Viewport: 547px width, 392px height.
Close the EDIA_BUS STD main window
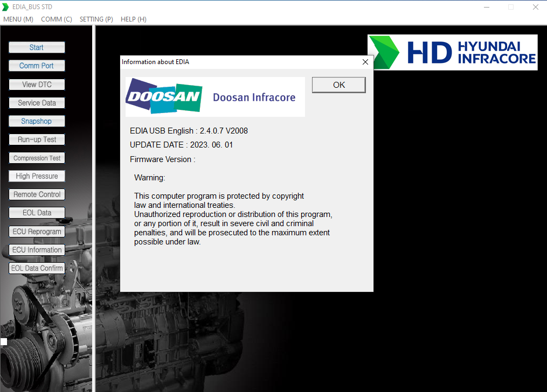[536, 7]
